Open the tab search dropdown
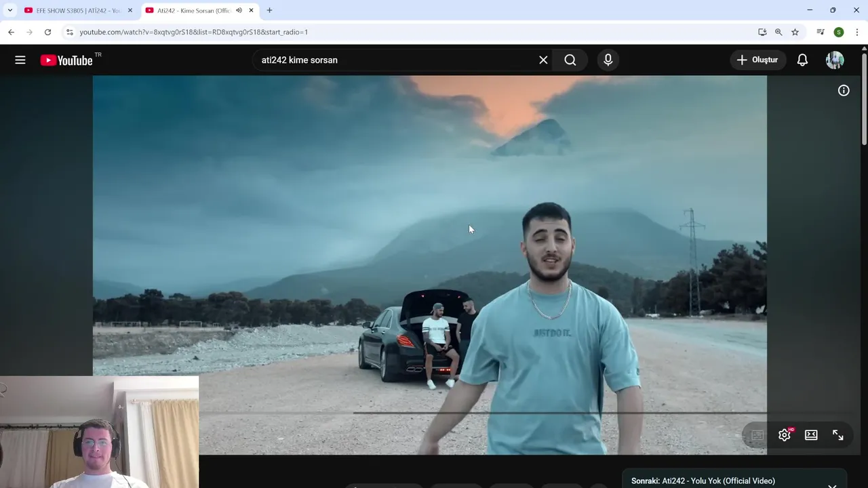Screen dimensions: 868x488 click(9, 11)
